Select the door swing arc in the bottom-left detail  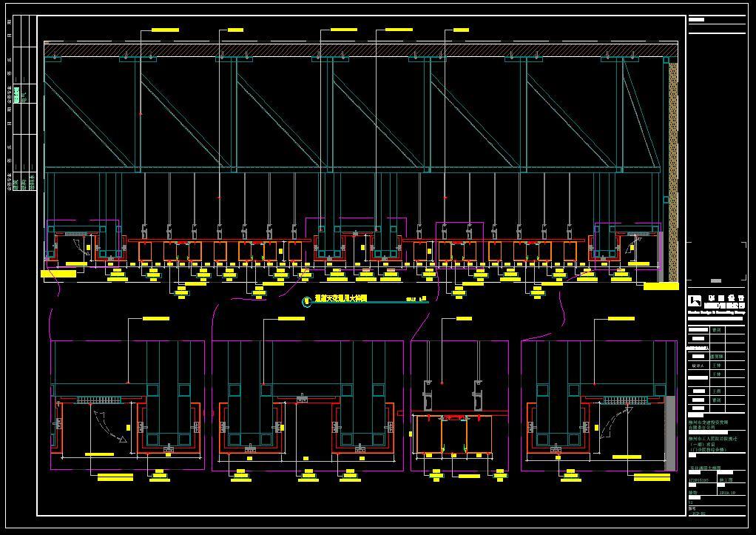coord(109,426)
